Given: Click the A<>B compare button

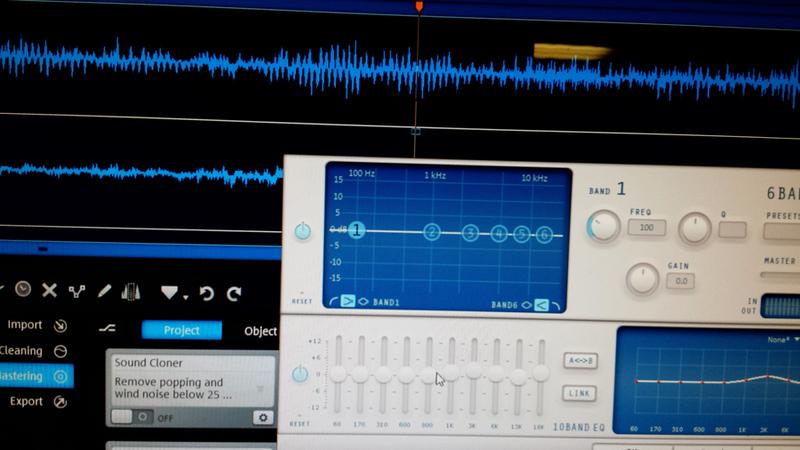Looking at the screenshot, I should [x=580, y=361].
